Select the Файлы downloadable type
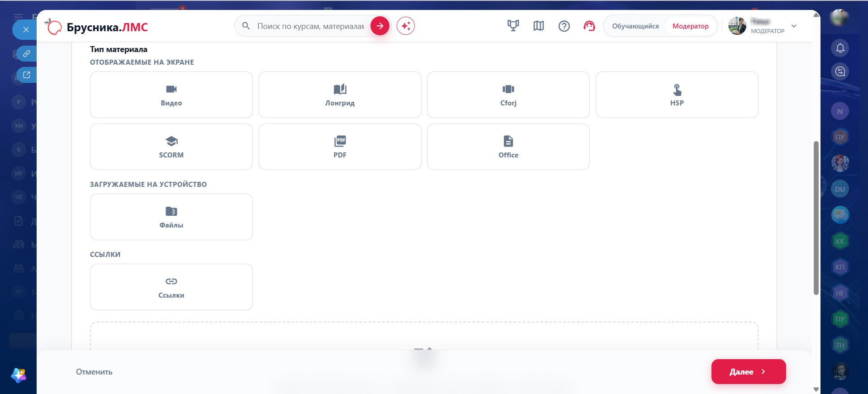The image size is (868, 394). (x=171, y=217)
